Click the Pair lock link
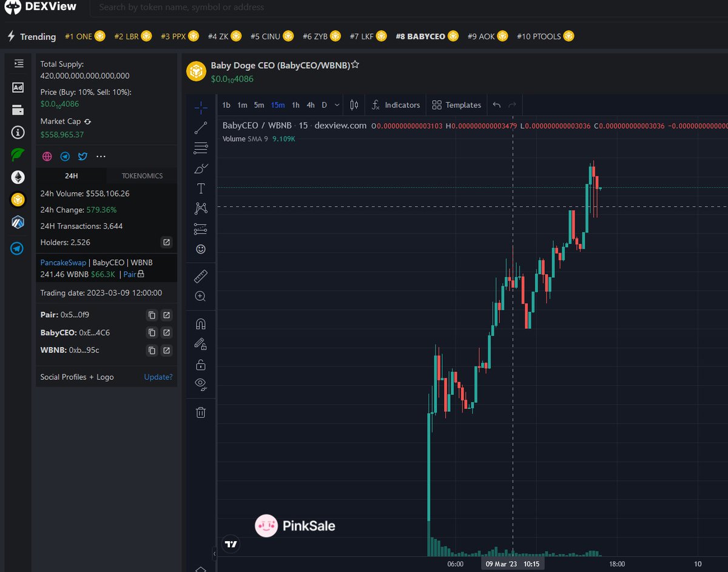 133,274
